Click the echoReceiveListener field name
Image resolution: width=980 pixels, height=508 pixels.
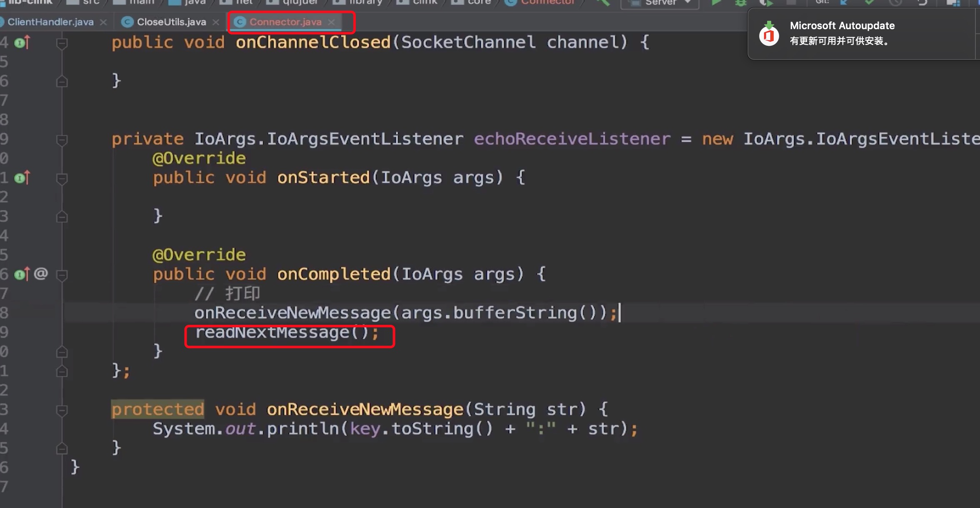pos(572,139)
